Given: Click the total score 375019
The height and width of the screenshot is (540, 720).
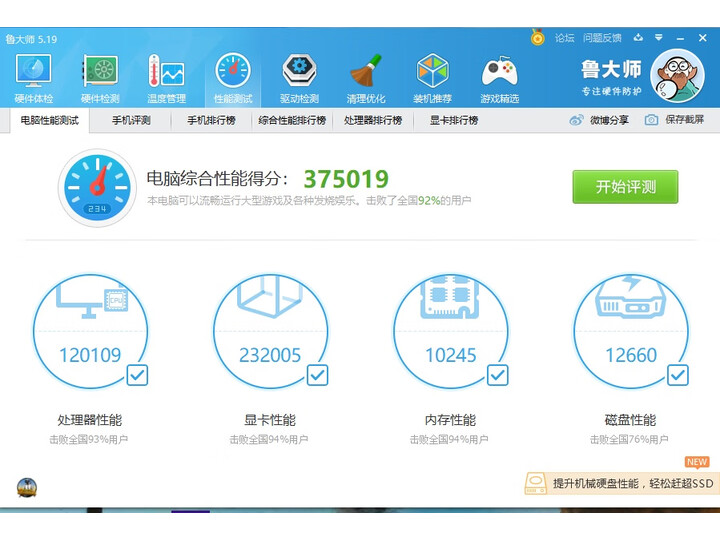Looking at the screenshot, I should point(346,179).
